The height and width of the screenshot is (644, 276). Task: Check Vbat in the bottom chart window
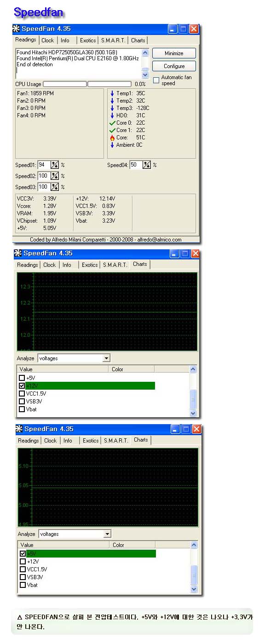click(x=23, y=585)
